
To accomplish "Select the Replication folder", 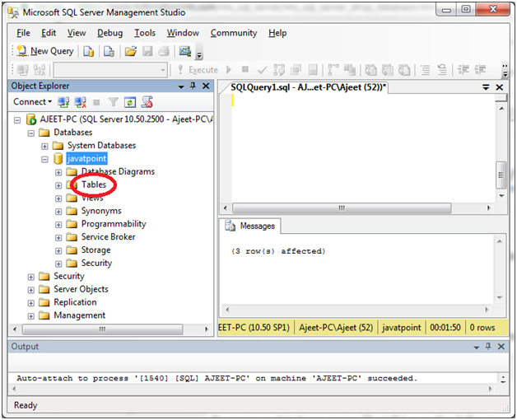I will coord(75,302).
